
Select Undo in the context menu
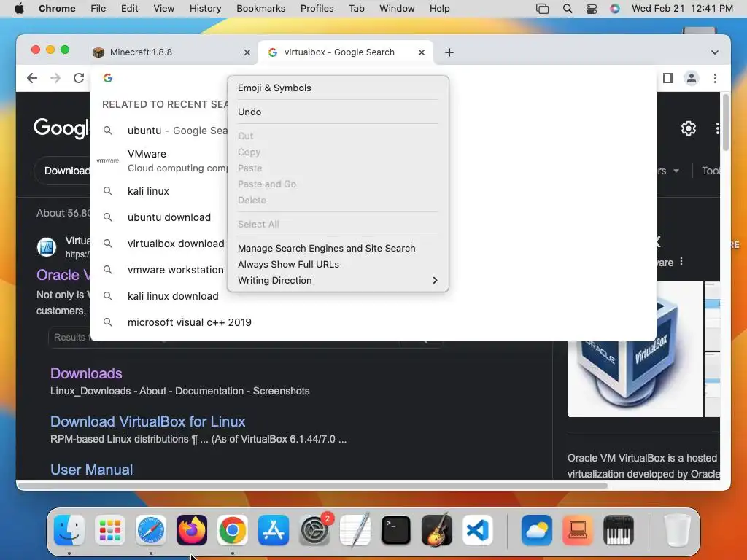coord(338,112)
